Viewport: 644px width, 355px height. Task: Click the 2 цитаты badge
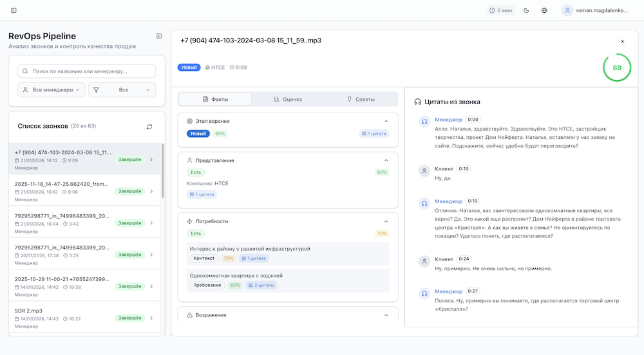261,285
